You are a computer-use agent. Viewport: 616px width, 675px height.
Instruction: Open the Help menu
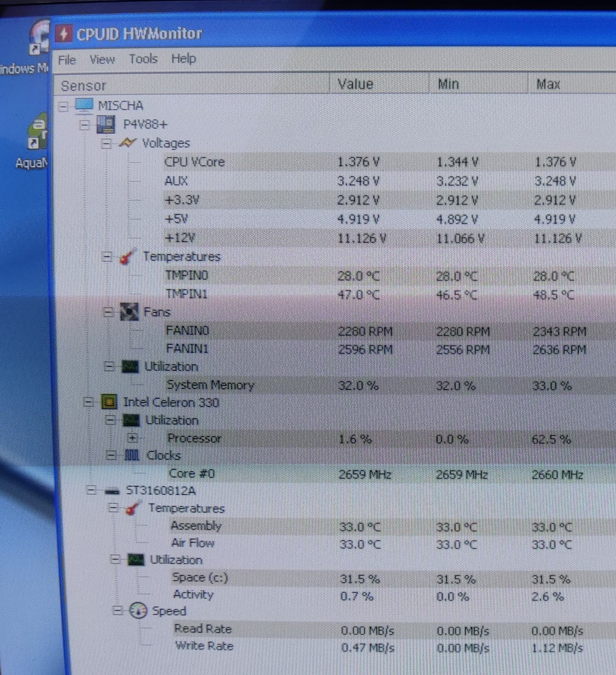[184, 59]
